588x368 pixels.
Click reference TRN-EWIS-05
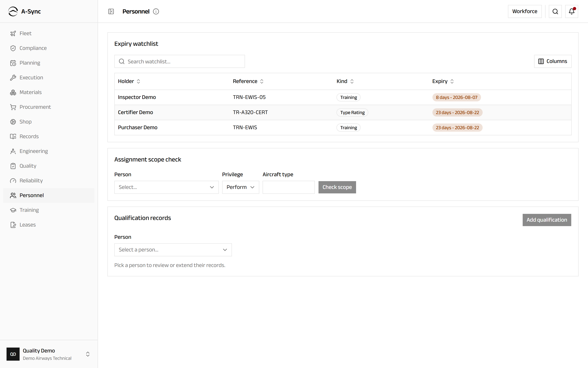[x=249, y=97]
